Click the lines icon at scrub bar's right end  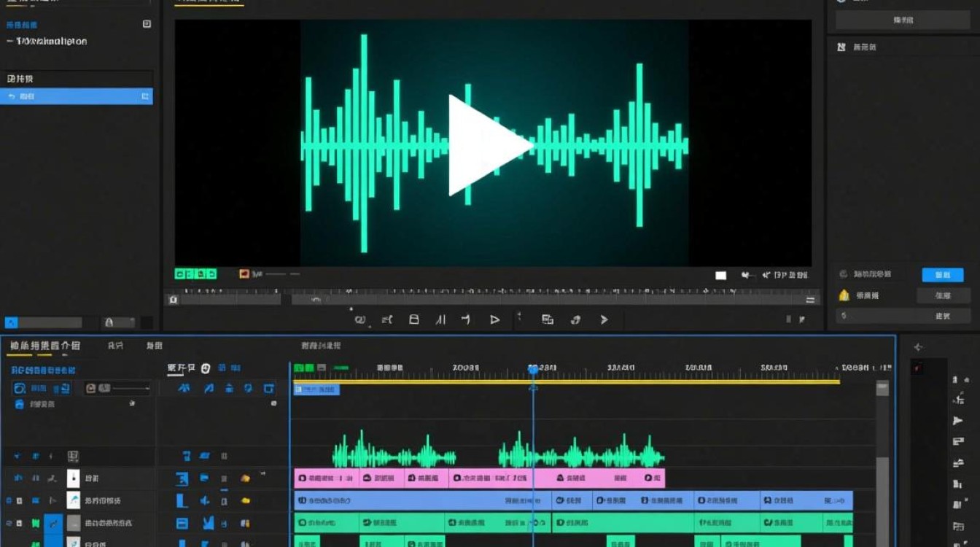810,299
